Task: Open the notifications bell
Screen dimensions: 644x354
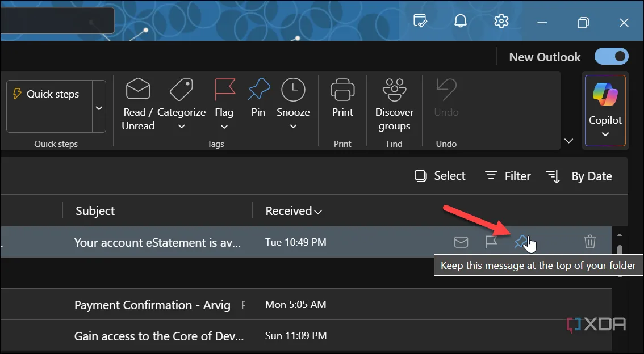Action: pos(461,22)
